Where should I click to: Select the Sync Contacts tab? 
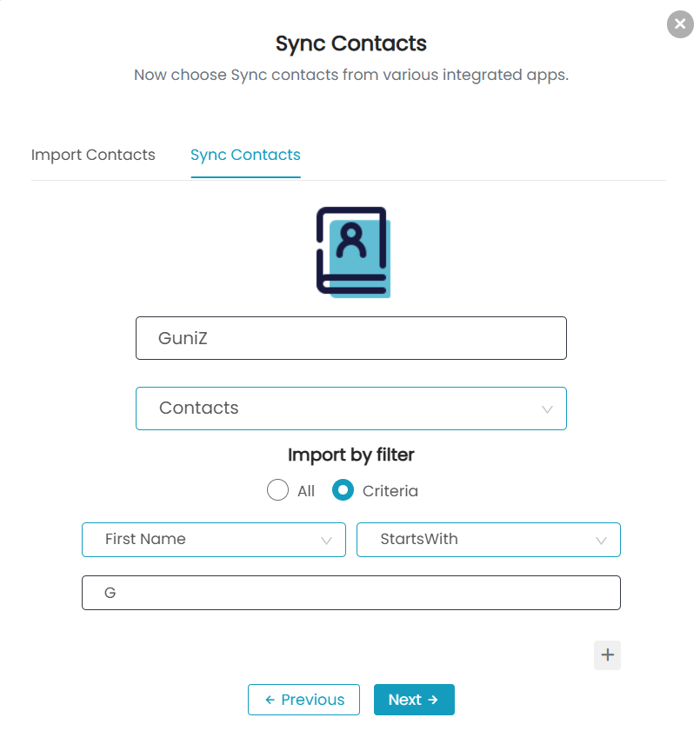click(245, 155)
